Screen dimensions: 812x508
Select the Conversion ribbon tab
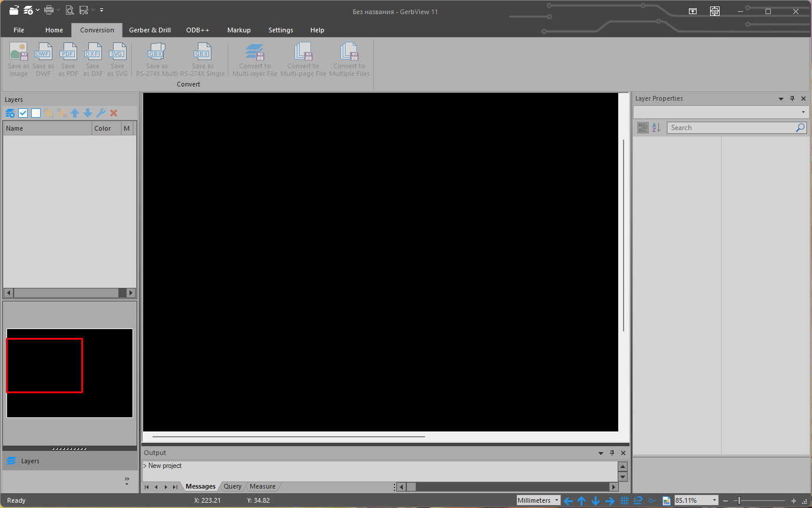click(x=97, y=30)
